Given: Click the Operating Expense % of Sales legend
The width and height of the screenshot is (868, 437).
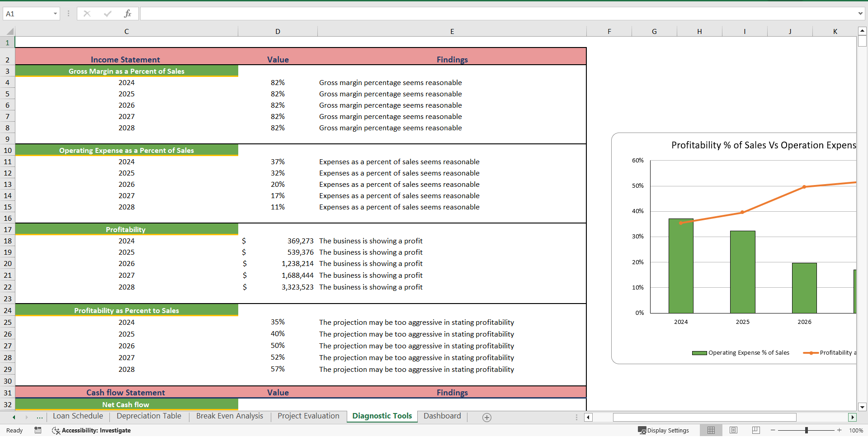Looking at the screenshot, I should pyautogui.click(x=741, y=353).
